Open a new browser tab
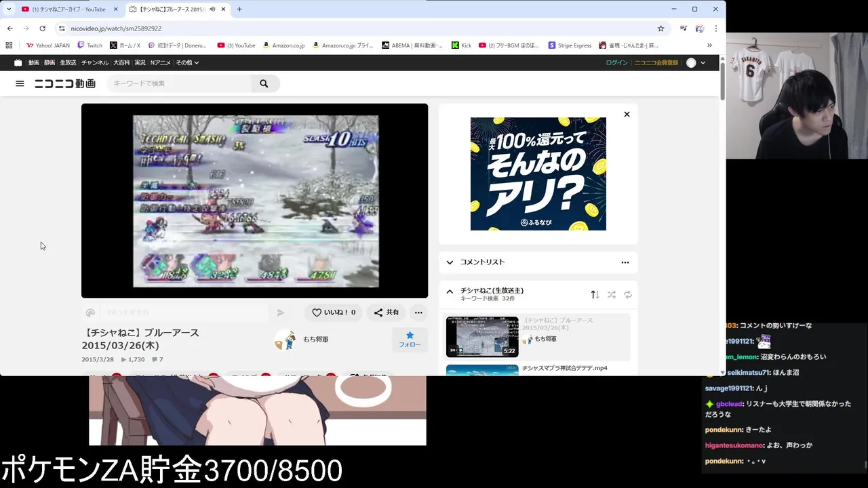 click(239, 9)
